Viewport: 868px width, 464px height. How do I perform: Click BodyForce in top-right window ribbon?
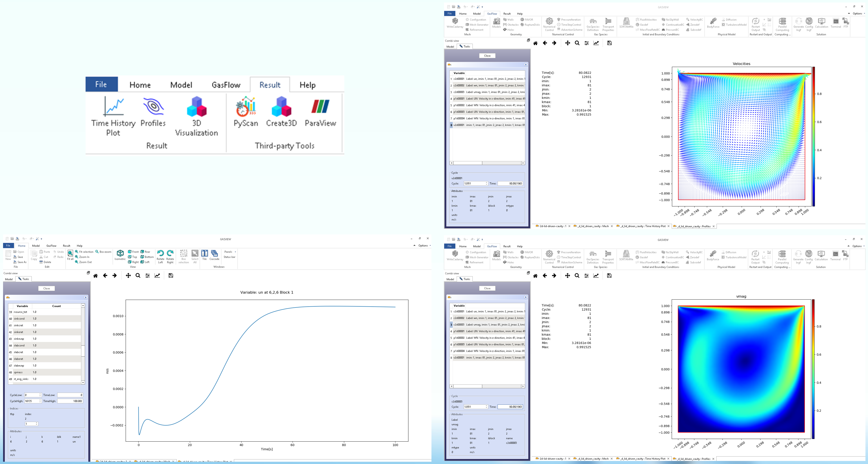[x=713, y=23]
